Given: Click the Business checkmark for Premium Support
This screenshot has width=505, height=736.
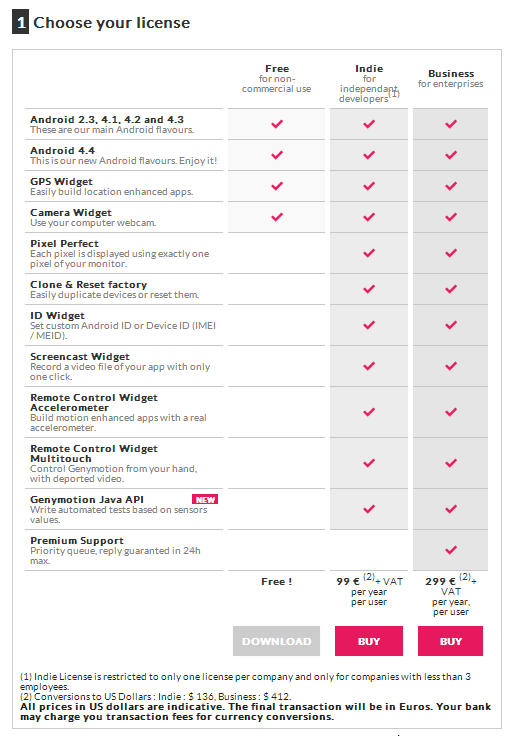Looking at the screenshot, I should click(x=451, y=550).
